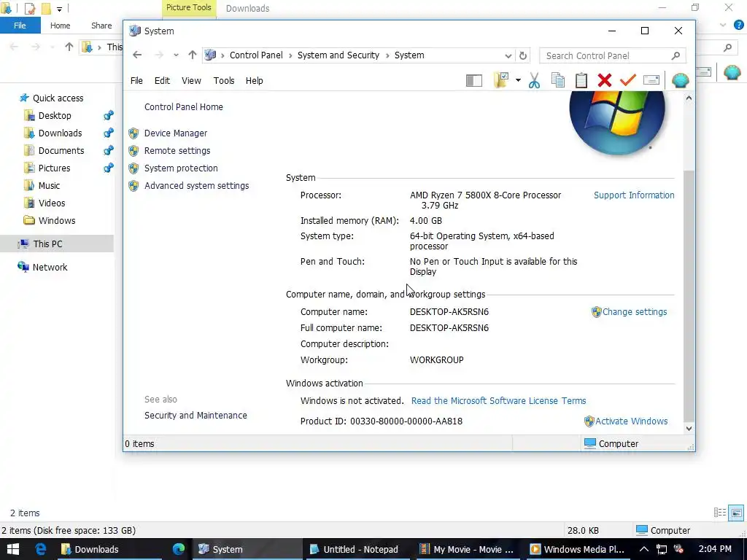747x560 pixels.
Task: Click the Cut scissors icon
Action: [534, 80]
